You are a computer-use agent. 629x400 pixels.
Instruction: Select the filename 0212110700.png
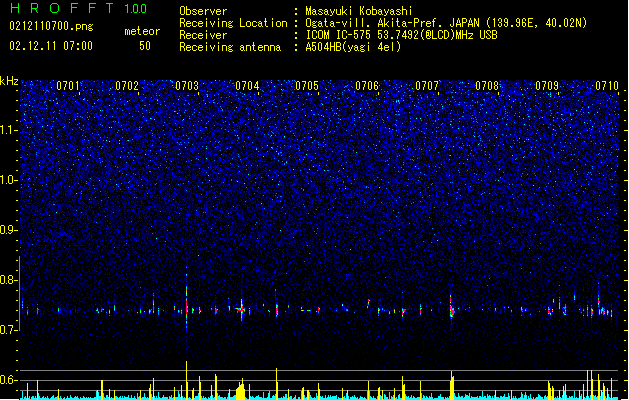51,26
